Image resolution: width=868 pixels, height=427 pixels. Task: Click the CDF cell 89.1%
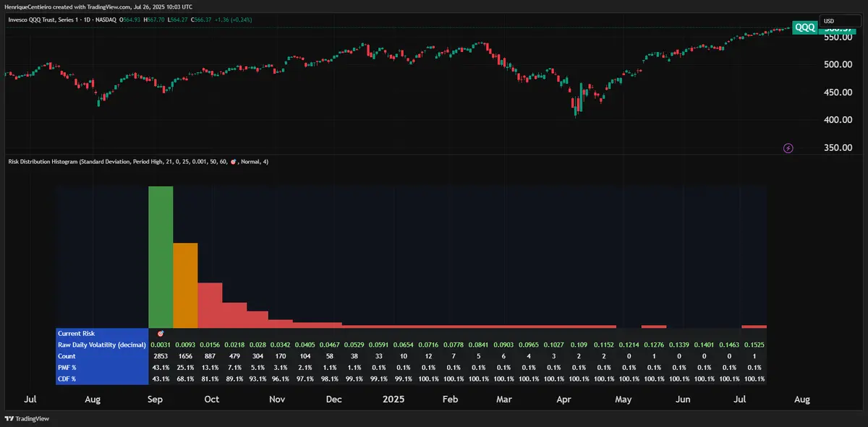(x=234, y=380)
